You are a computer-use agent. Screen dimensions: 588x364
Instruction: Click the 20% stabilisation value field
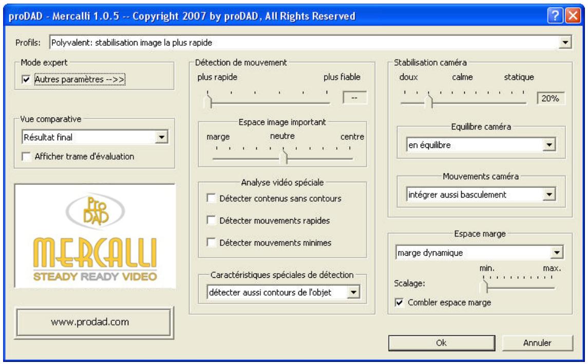(x=550, y=98)
